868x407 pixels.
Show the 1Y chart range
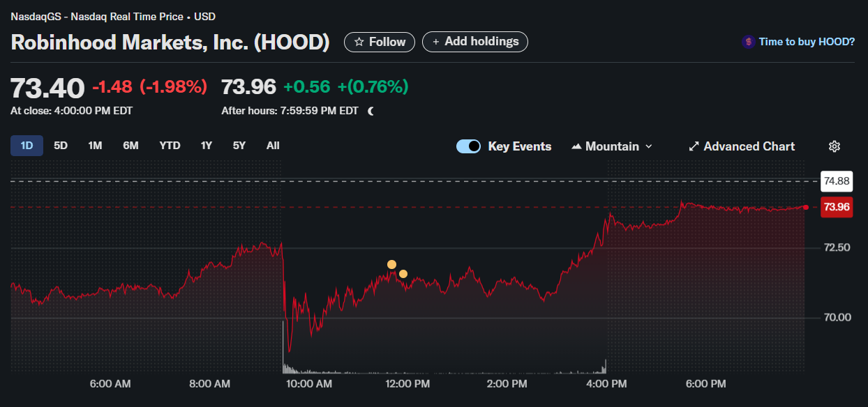point(206,146)
